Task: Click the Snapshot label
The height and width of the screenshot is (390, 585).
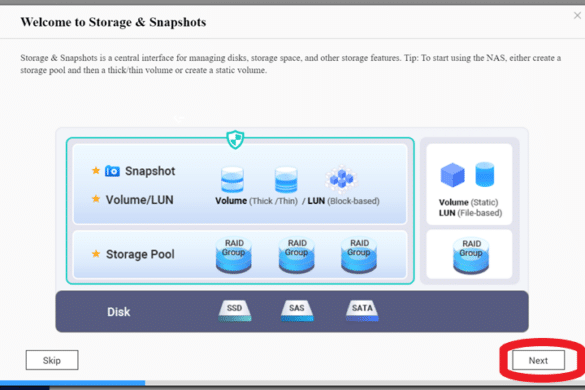Action: (150, 171)
